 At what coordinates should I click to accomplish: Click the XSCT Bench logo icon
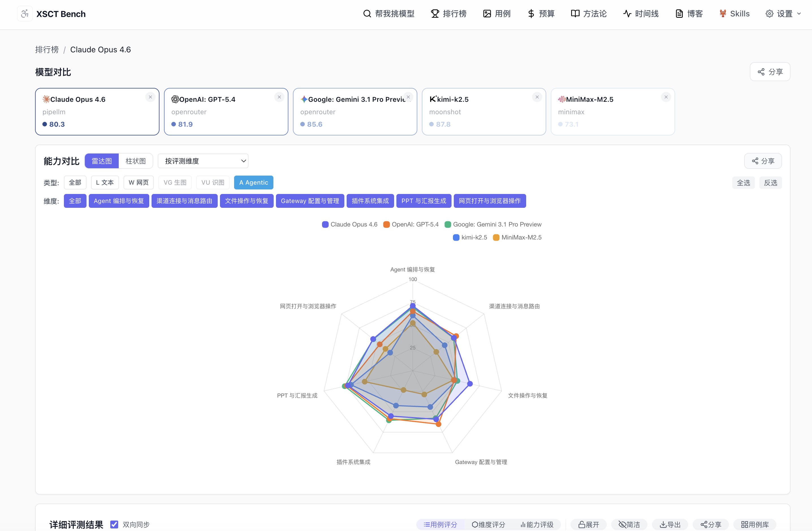tap(25, 14)
